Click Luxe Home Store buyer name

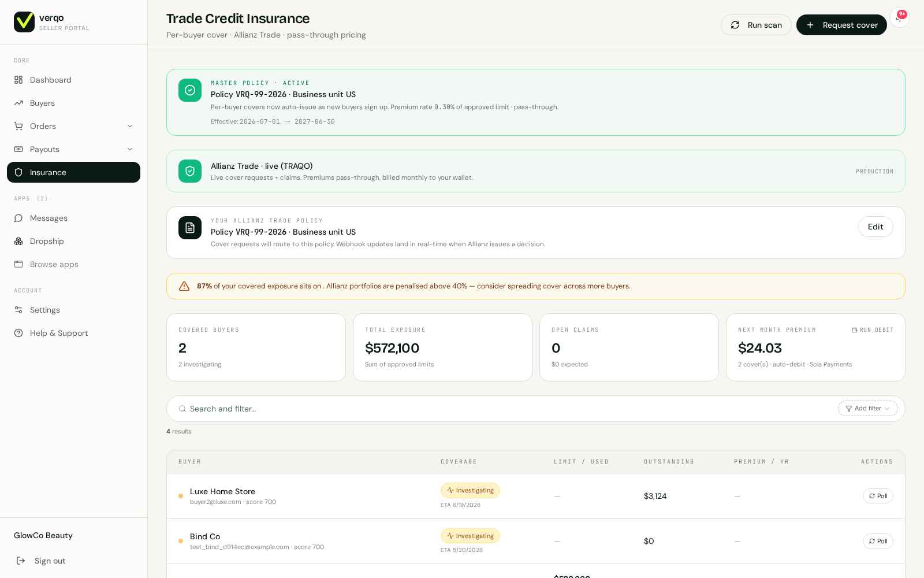point(222,491)
